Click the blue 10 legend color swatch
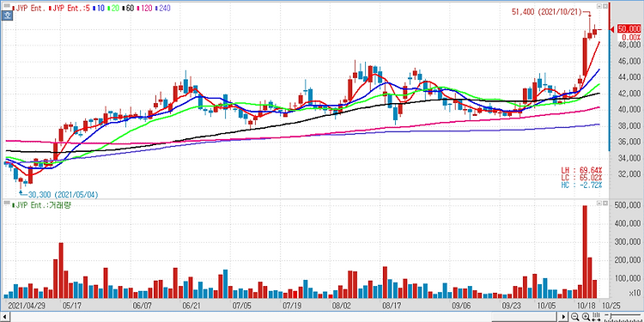The image size is (644, 322). (x=94, y=8)
